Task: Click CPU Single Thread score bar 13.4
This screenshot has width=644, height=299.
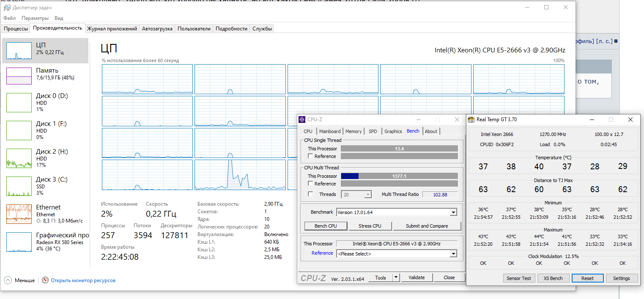Action: tap(399, 149)
